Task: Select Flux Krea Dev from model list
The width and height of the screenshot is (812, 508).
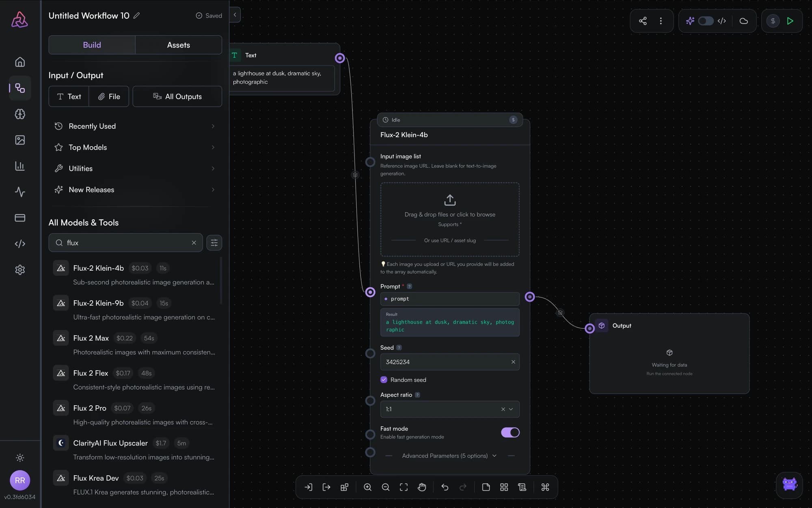Action: click(x=135, y=484)
